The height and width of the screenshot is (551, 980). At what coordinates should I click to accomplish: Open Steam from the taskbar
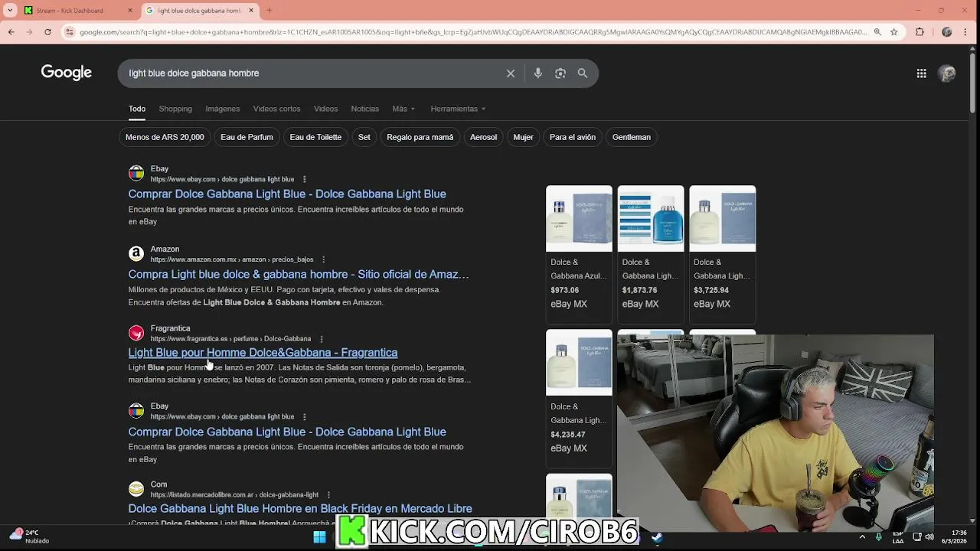pyautogui.click(x=657, y=537)
